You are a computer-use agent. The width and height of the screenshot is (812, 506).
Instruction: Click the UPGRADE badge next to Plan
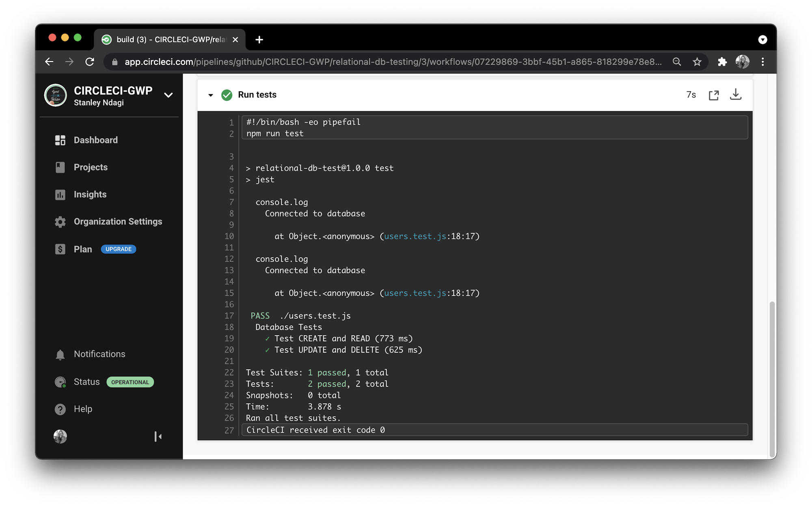coord(118,249)
